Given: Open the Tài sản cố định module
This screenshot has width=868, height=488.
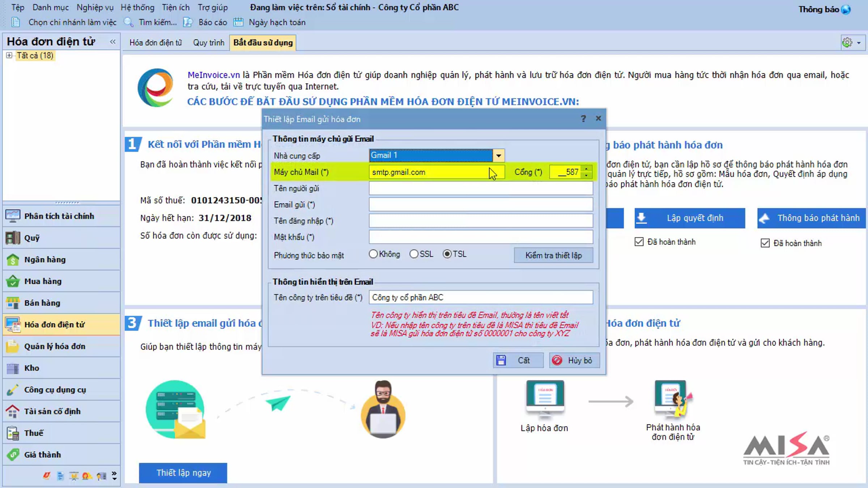Looking at the screenshot, I should (61, 411).
